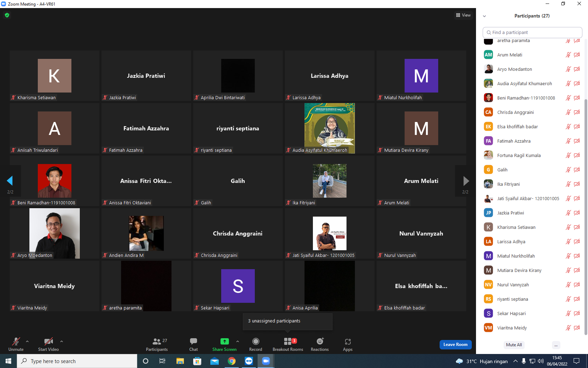
Task: Collapse the Participants panel chevron
Action: [484, 16]
